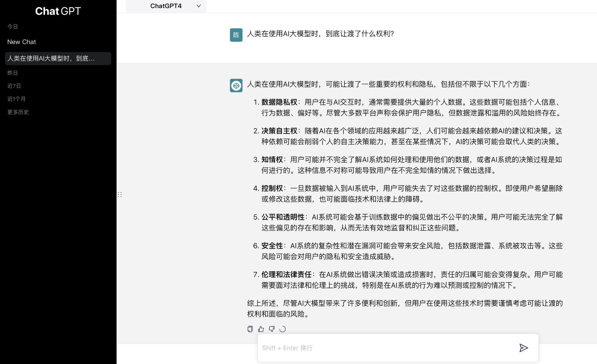Click the summary paragraph starting 综上所述
The height and width of the screenshot is (364, 597).
pyautogui.click(x=405, y=309)
